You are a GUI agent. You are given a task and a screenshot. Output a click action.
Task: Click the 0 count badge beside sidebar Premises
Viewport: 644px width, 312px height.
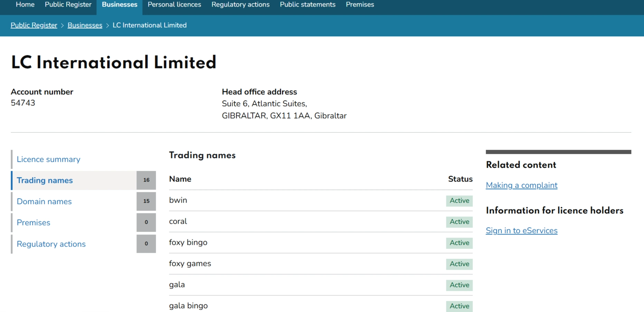146,222
